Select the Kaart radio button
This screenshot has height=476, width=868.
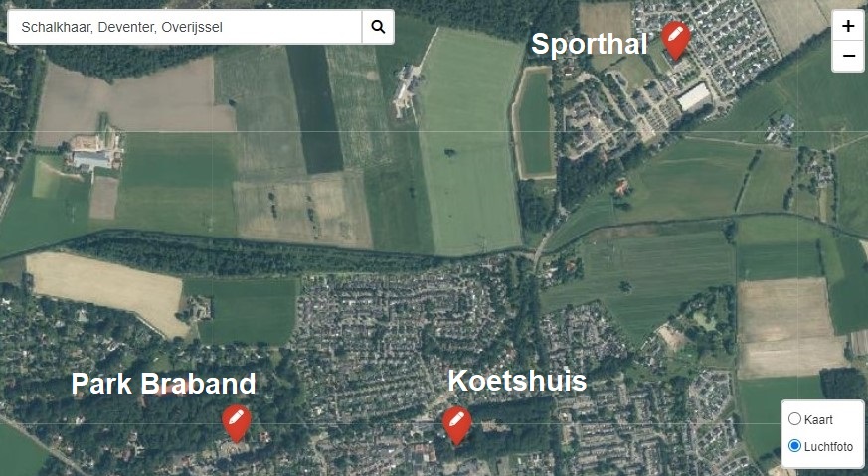pyautogui.click(x=795, y=419)
